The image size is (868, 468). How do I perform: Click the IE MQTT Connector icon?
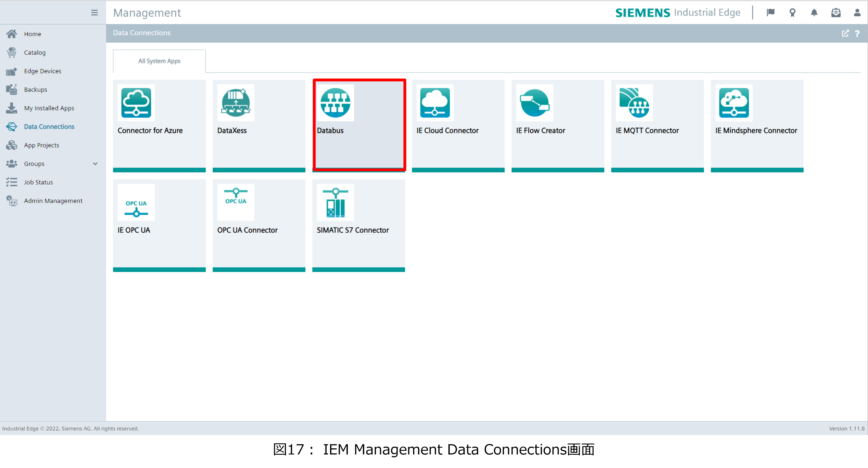634,103
